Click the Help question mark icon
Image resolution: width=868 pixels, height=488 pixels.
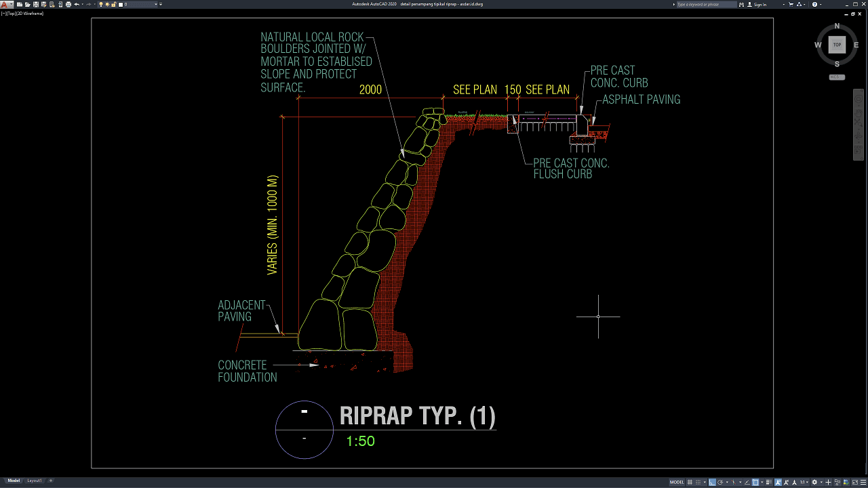[x=815, y=4]
